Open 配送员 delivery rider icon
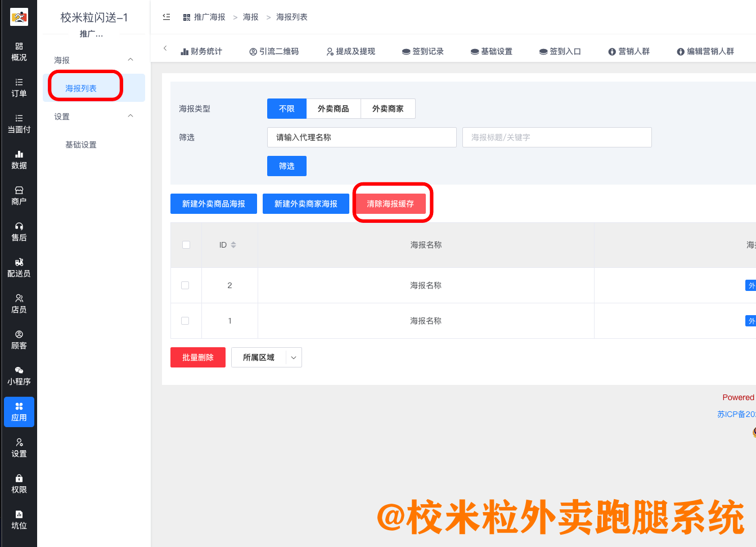The height and width of the screenshot is (547, 756). [19, 267]
